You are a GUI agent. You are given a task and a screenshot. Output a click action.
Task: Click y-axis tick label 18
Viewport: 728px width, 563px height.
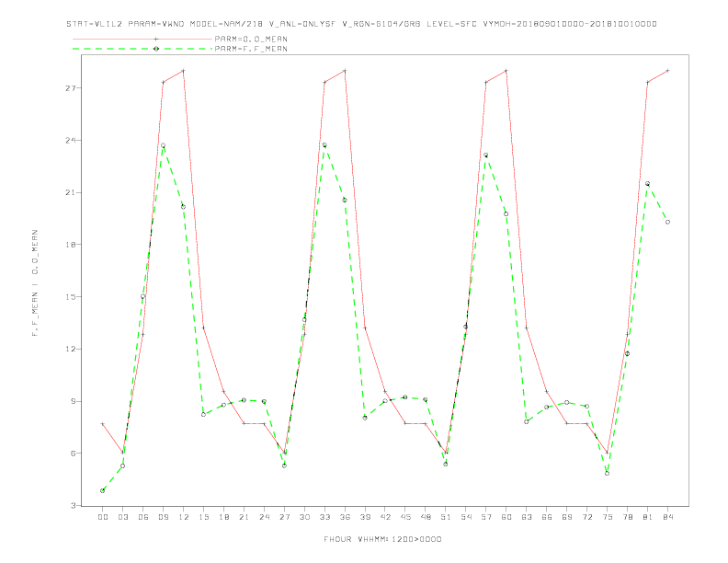click(x=72, y=245)
